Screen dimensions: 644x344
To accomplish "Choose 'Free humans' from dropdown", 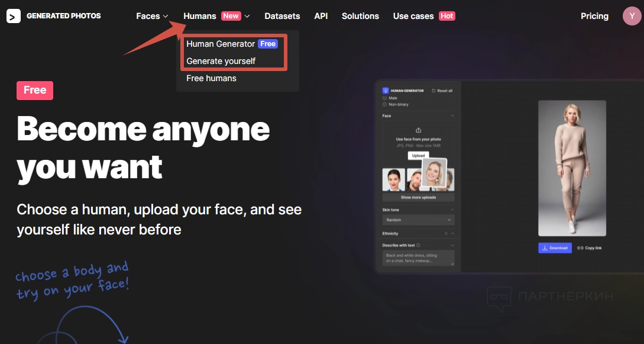I will (x=211, y=78).
